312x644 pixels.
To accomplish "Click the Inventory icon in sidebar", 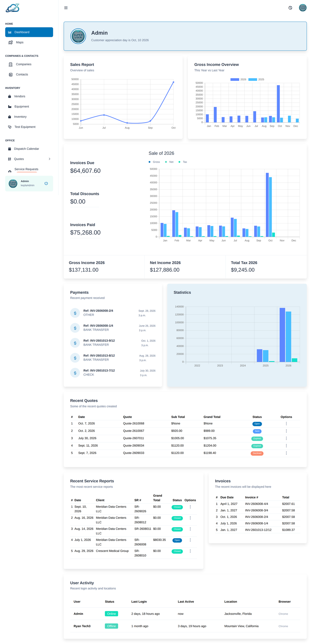I will click(x=9, y=117).
